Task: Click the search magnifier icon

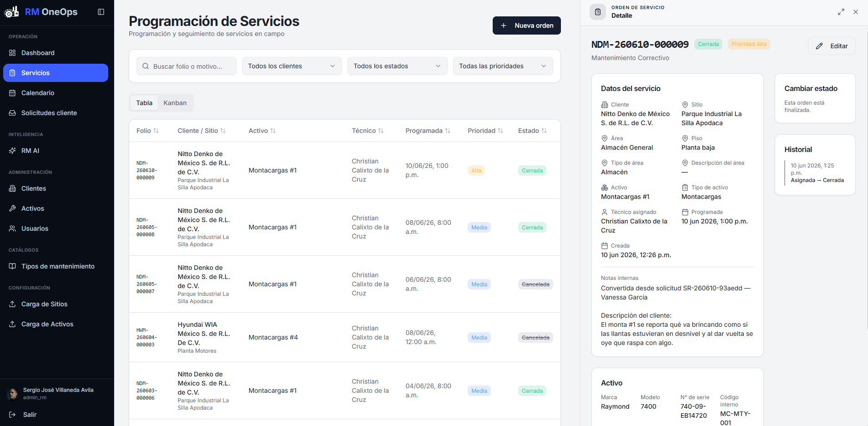Action: [146, 66]
